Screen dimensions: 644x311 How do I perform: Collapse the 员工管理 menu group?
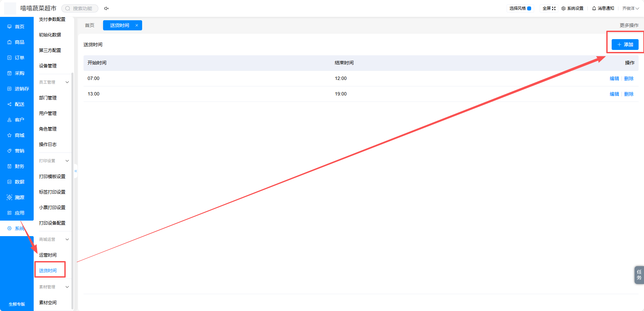tap(67, 82)
